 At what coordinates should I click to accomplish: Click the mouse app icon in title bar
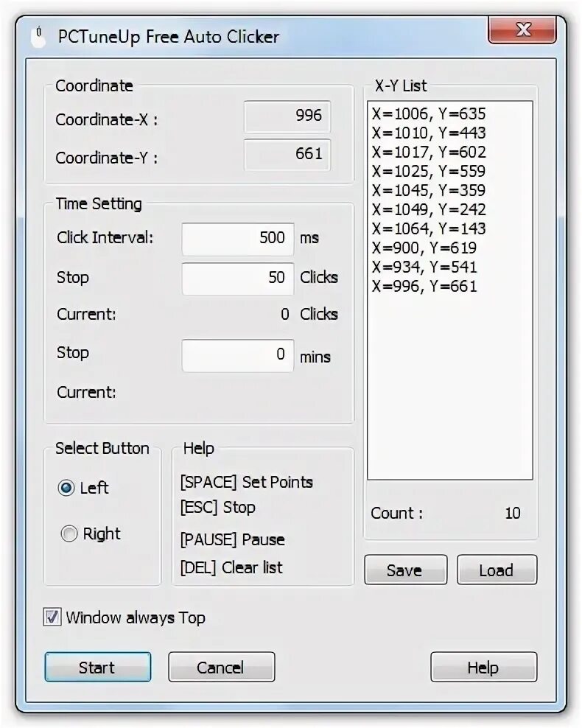coord(38,38)
